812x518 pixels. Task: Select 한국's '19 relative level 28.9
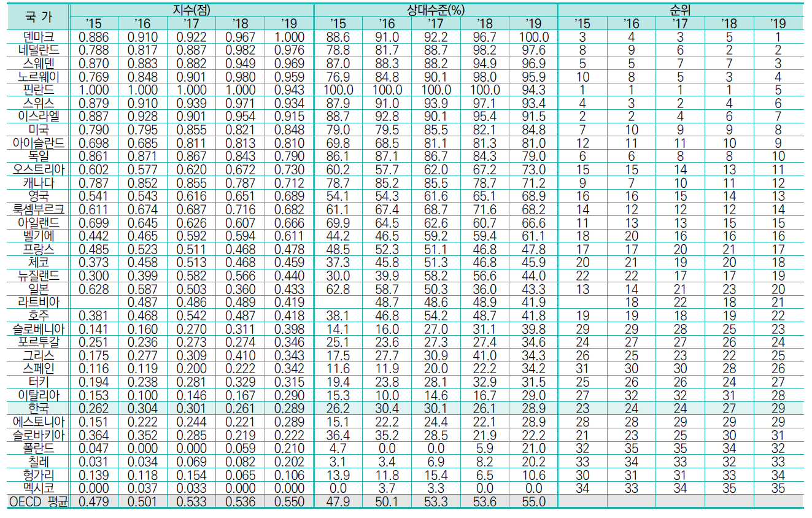point(533,408)
